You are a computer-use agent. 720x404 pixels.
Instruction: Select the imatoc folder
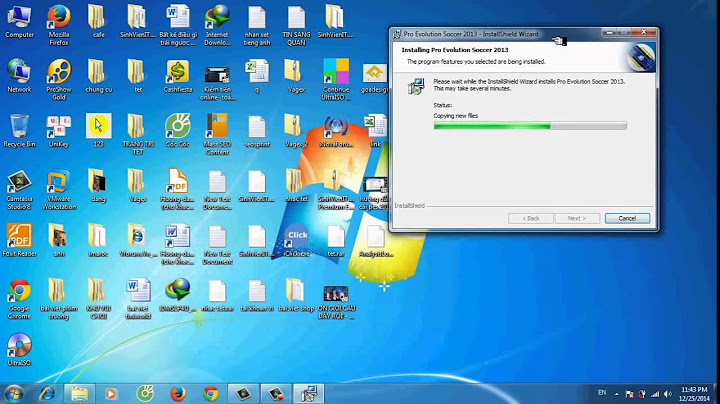(x=98, y=240)
